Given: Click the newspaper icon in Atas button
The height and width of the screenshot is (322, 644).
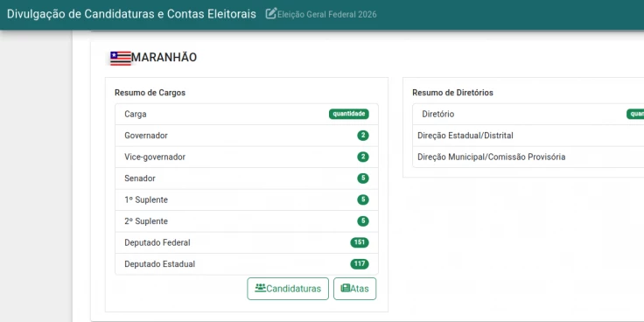Looking at the screenshot, I should (346, 288).
